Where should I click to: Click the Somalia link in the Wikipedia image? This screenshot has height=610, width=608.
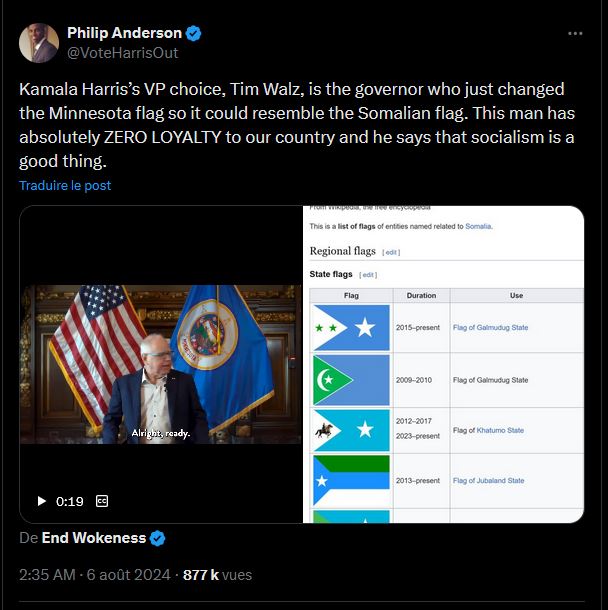coord(478,226)
